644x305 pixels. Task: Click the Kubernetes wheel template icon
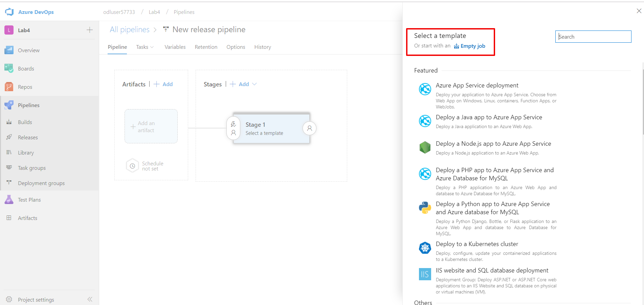[425, 248]
